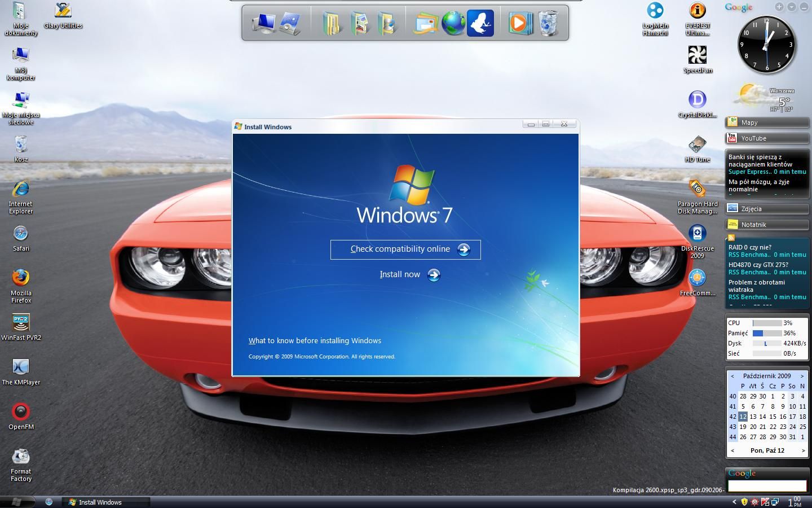Click the Check compatibility online button
The width and height of the screenshot is (812, 508).
[x=405, y=249]
